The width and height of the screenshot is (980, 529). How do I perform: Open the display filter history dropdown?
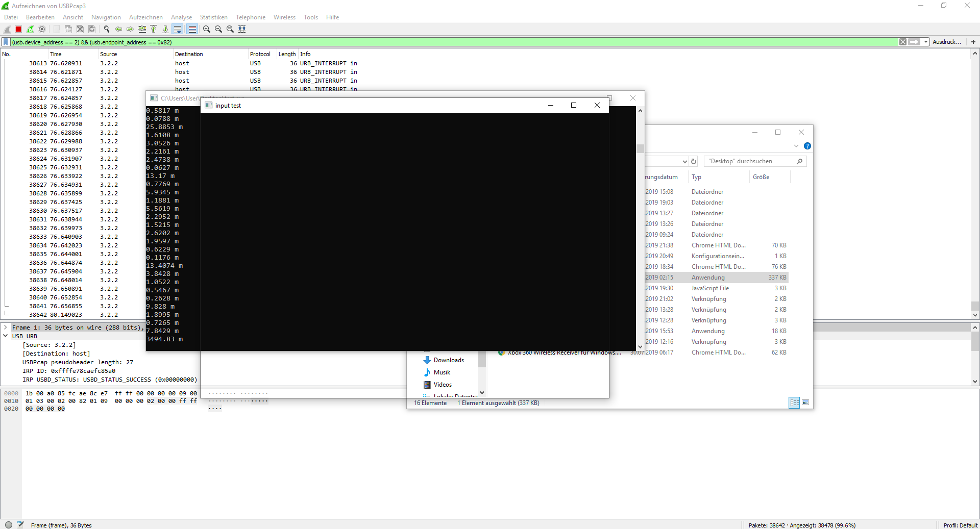(925, 42)
